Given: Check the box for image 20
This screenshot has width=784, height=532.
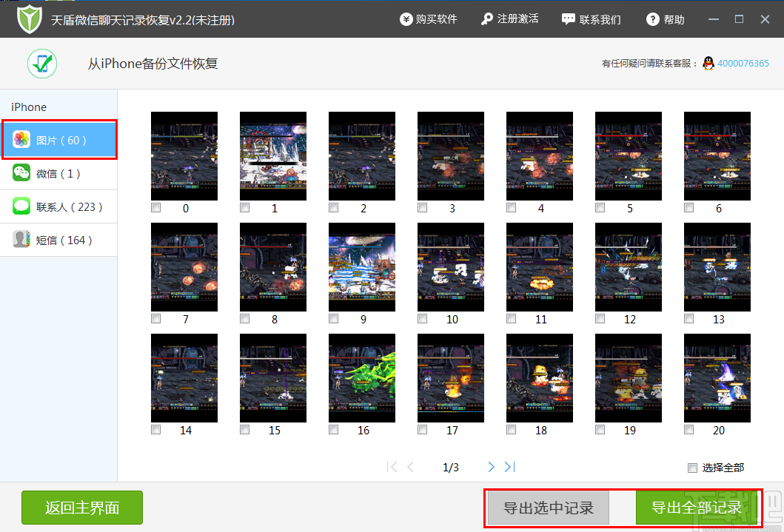Looking at the screenshot, I should pos(689,429).
